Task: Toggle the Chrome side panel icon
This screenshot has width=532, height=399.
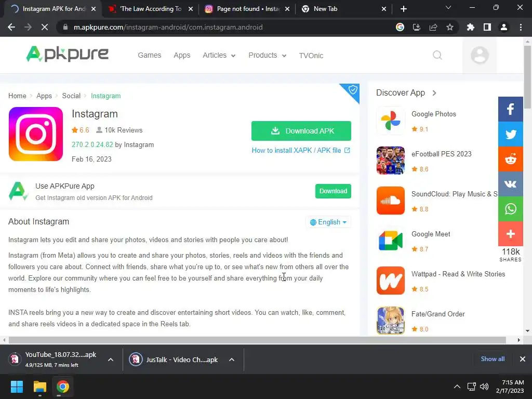Action: 487,27
